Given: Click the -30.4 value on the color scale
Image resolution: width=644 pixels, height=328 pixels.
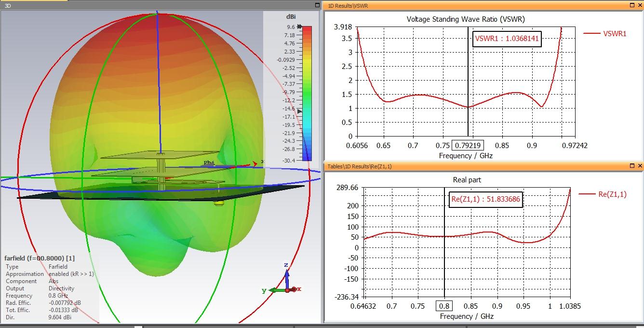Looking at the screenshot, I should coord(288,160).
